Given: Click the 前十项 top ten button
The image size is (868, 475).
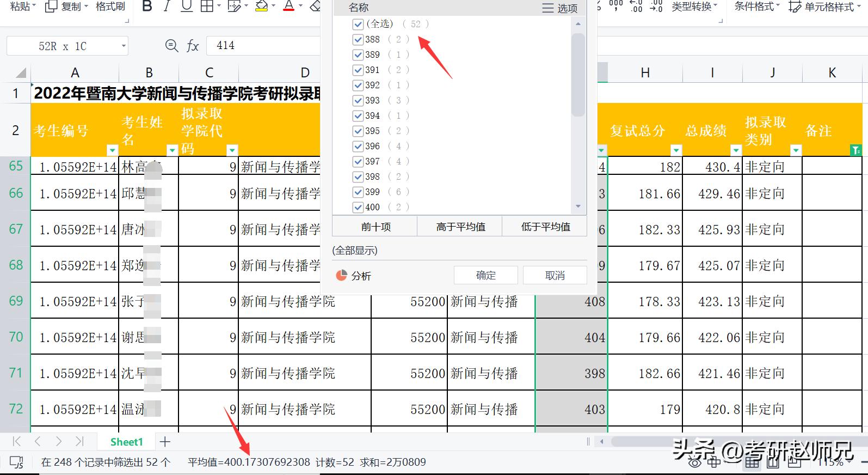Looking at the screenshot, I should [375, 227].
